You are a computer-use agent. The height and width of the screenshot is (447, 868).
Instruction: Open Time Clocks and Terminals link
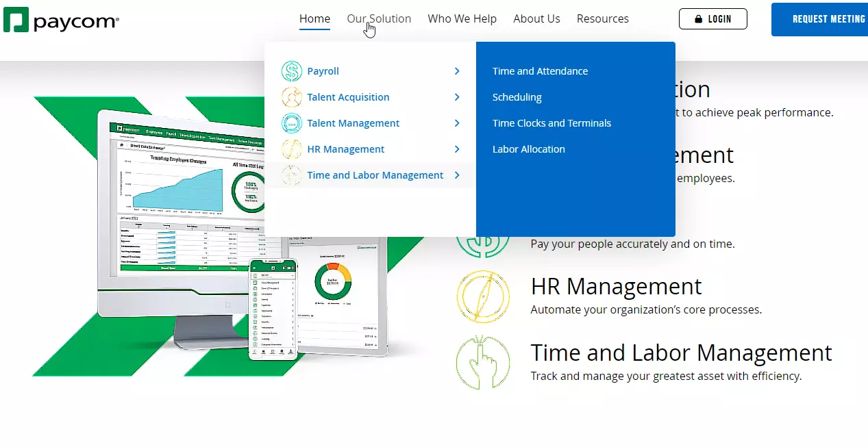point(551,123)
